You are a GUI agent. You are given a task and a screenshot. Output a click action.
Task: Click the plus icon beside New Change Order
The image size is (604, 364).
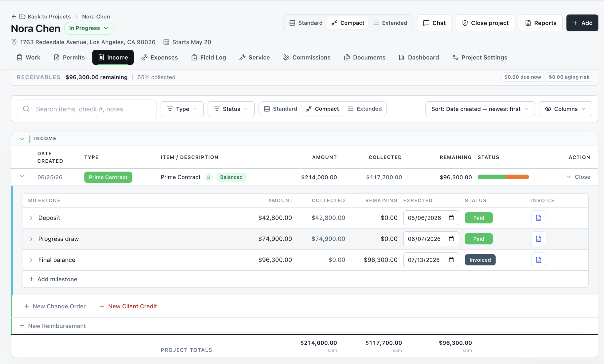coord(26,306)
